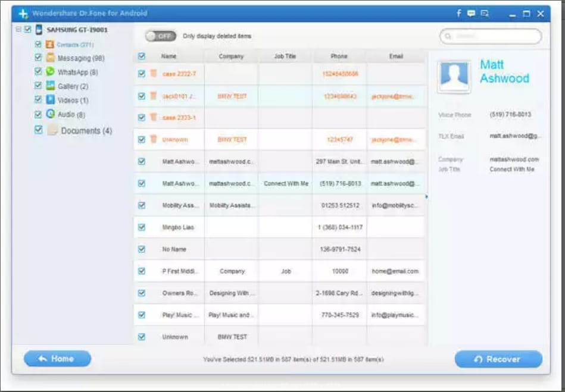Toggle the select-all checkbox in table header
565x392 pixels.
(x=142, y=56)
